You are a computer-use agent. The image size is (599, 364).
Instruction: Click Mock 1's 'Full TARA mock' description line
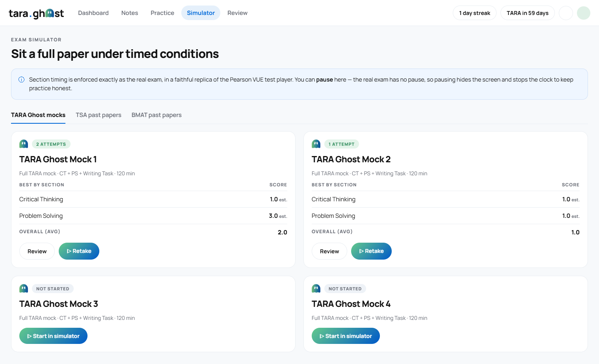[x=77, y=173]
